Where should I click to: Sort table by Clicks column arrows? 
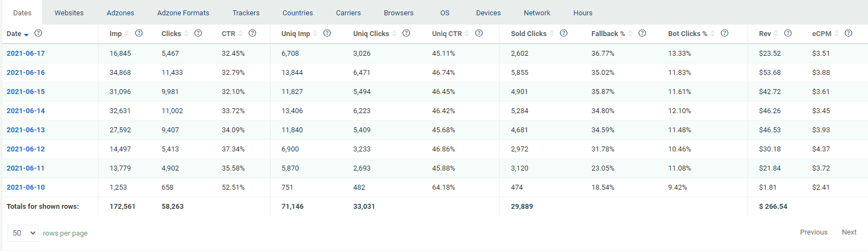(x=186, y=34)
